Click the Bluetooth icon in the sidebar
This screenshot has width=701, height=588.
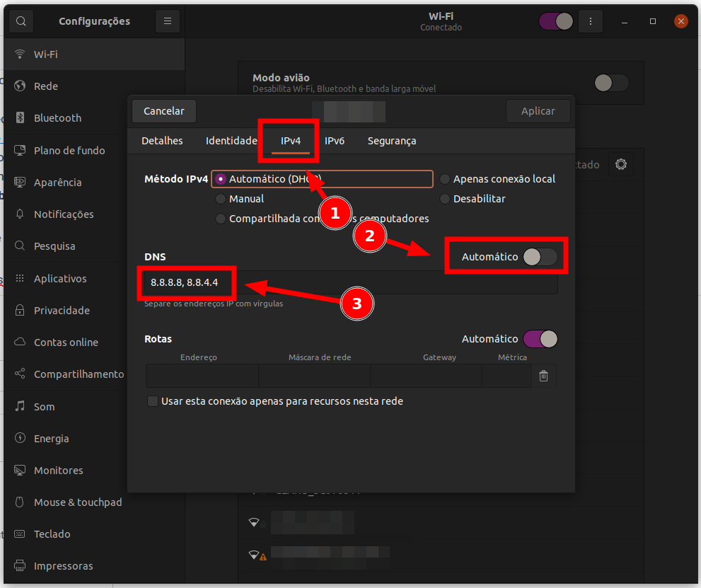[20, 117]
